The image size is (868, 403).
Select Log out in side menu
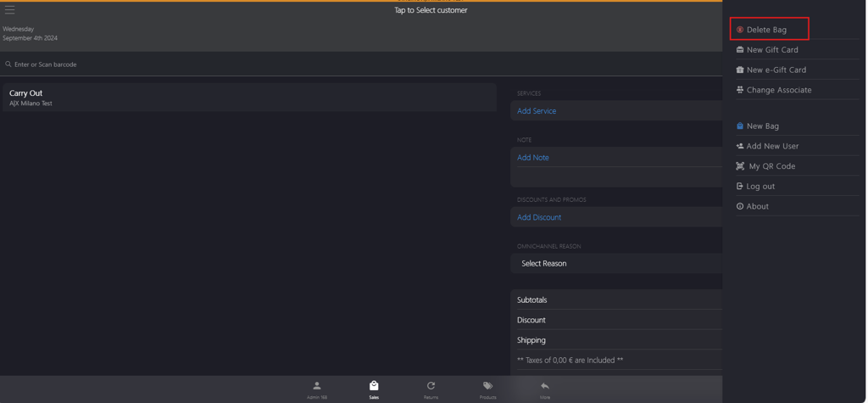click(x=760, y=187)
